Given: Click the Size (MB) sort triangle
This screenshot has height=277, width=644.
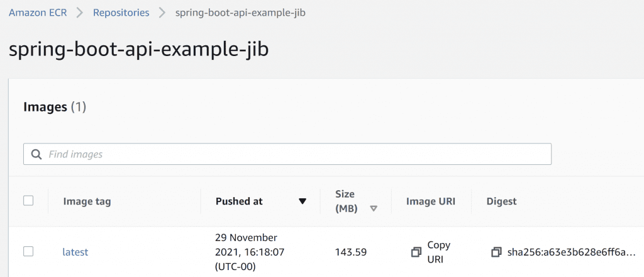Looking at the screenshot, I should pos(374,209).
